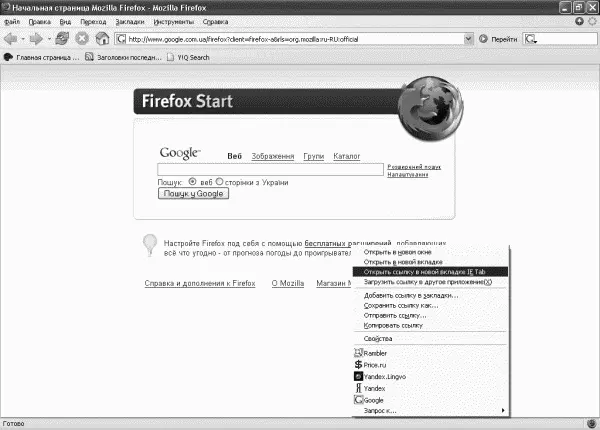Choose Отправить ссылку

[x=430, y=315]
